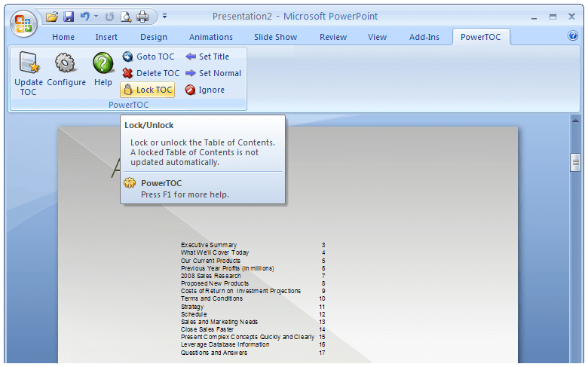588x367 pixels.
Task: Click the round Office button
Action: (x=23, y=23)
